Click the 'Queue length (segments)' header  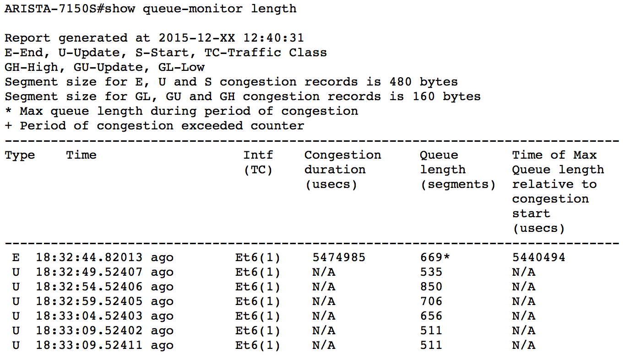coord(458,170)
